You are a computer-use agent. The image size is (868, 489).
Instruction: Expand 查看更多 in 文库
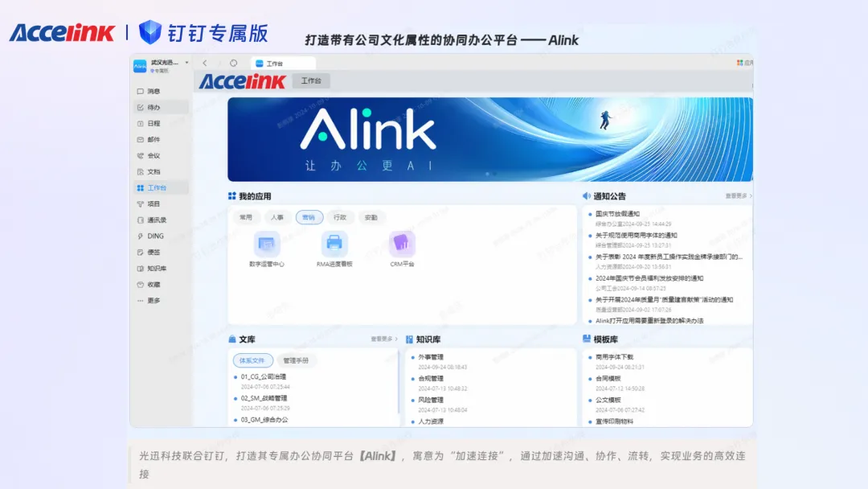coord(384,339)
